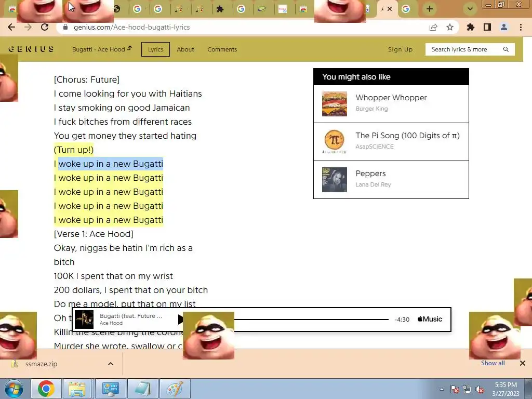Open the Bugatti - Ace Hood song link

tap(102, 49)
